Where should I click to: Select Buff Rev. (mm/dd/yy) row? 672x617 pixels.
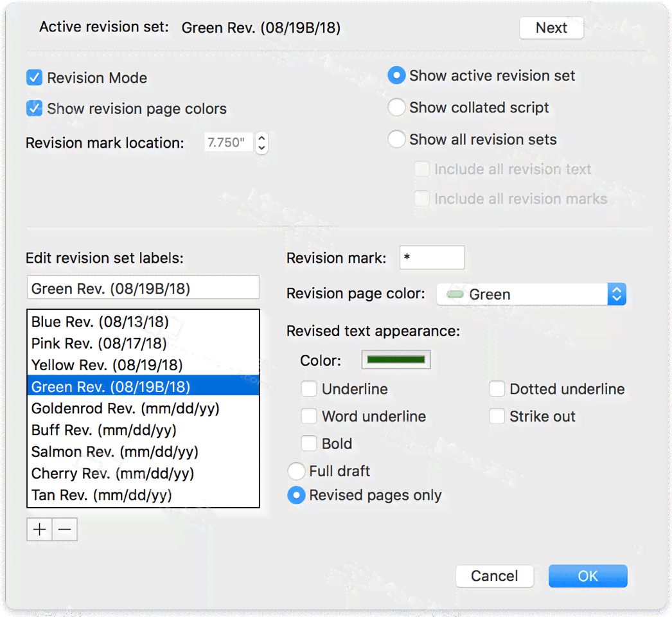click(143, 429)
